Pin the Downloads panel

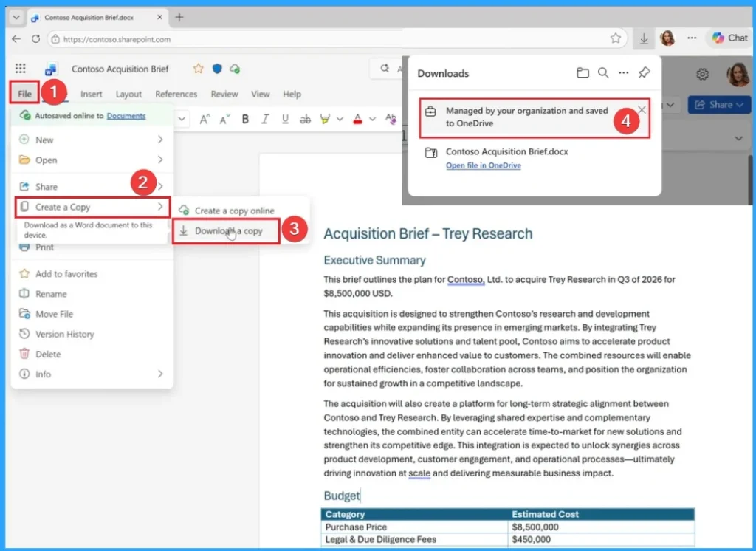[x=644, y=73]
